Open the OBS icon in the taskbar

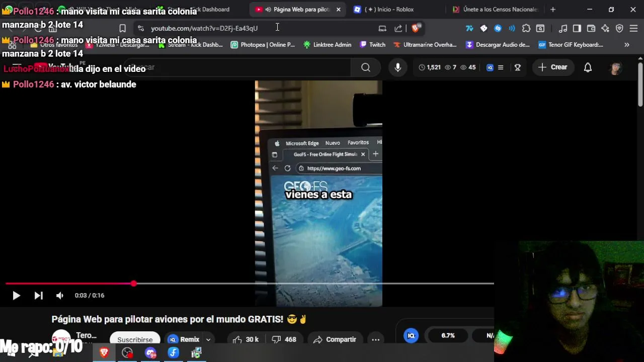point(127,353)
